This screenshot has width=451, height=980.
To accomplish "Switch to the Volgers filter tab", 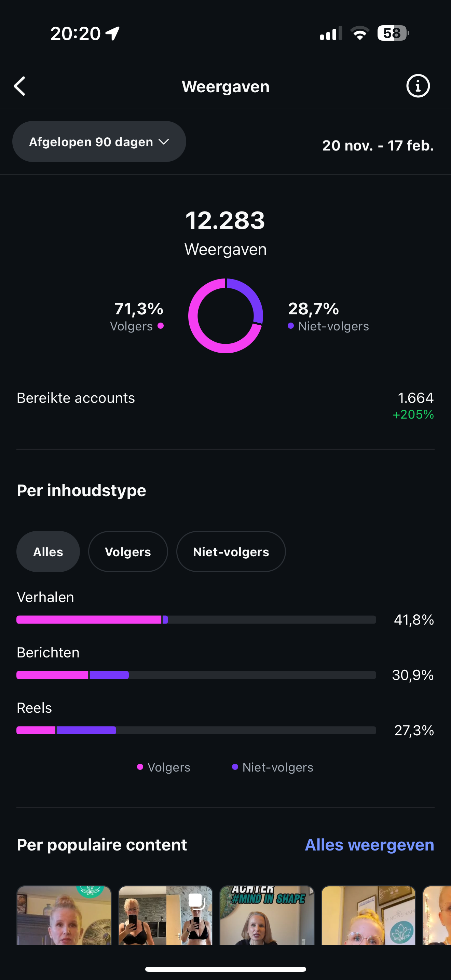I will (x=128, y=552).
